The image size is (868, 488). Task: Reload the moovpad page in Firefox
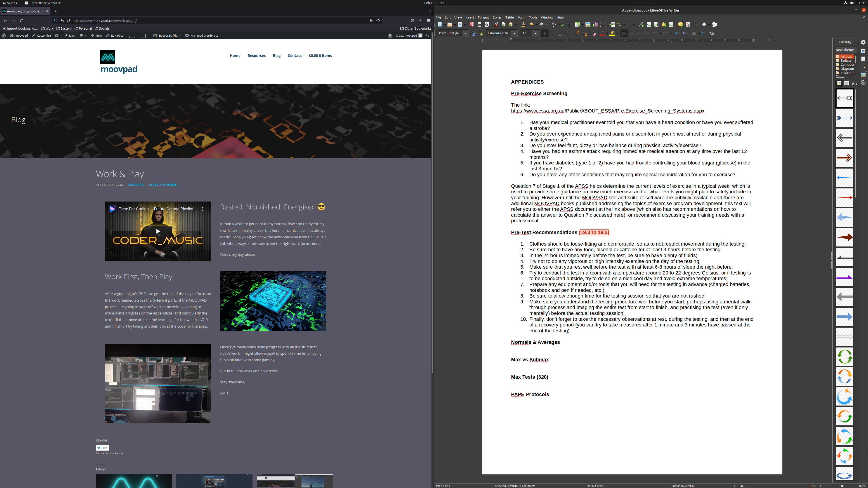click(x=21, y=21)
